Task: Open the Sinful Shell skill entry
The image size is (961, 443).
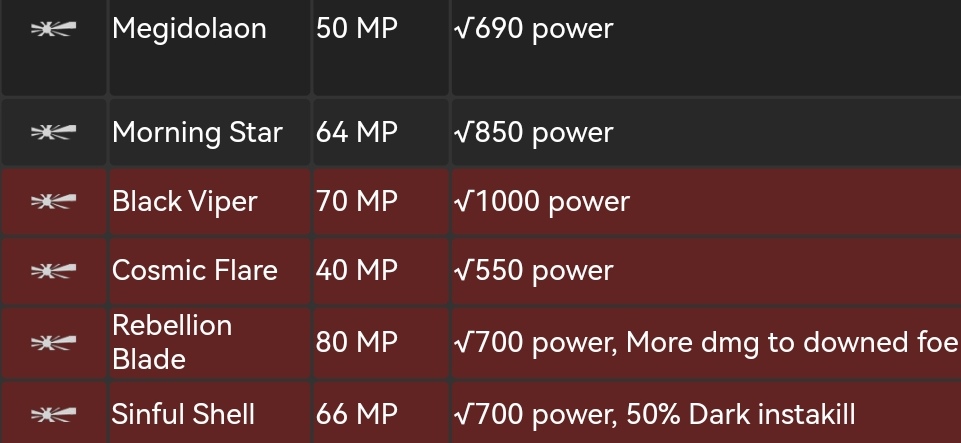Action: point(183,414)
